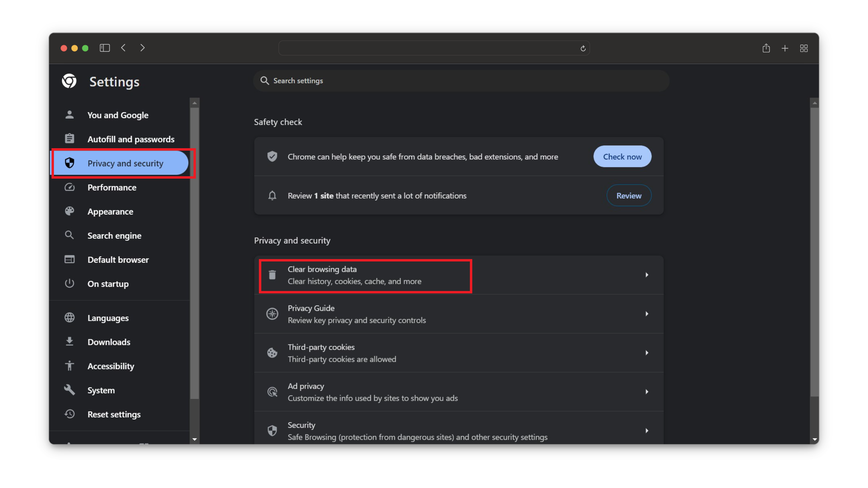868x488 pixels.
Task: Show tab overview grid icon
Action: point(804,48)
